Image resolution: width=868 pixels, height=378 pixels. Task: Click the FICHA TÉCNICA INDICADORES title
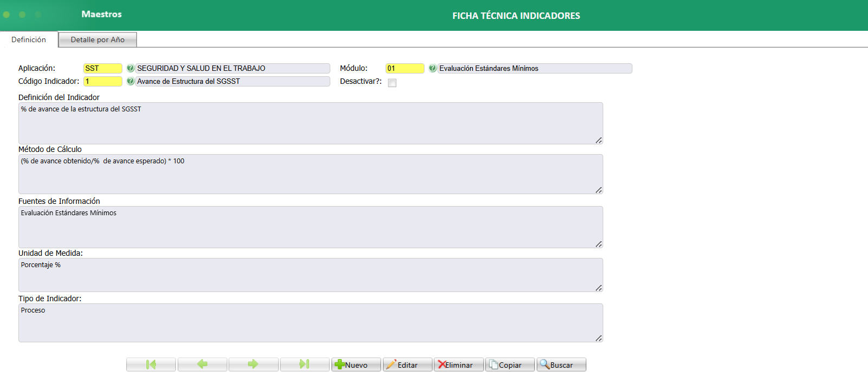pos(516,16)
